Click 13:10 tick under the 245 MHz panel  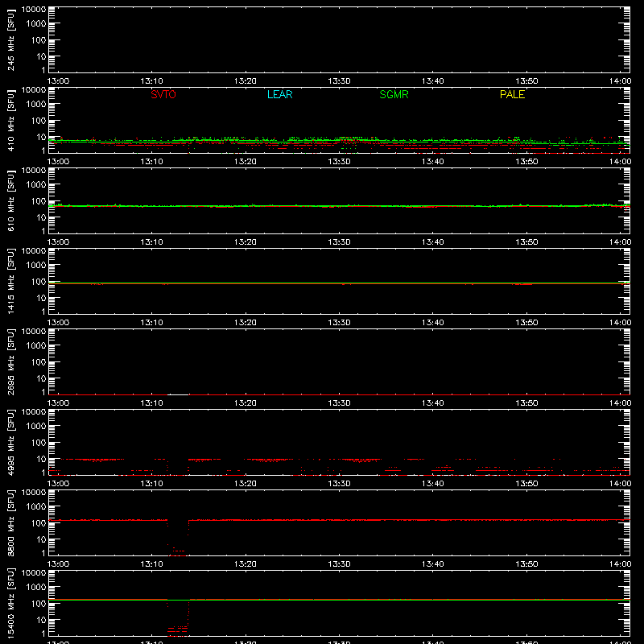151,81
